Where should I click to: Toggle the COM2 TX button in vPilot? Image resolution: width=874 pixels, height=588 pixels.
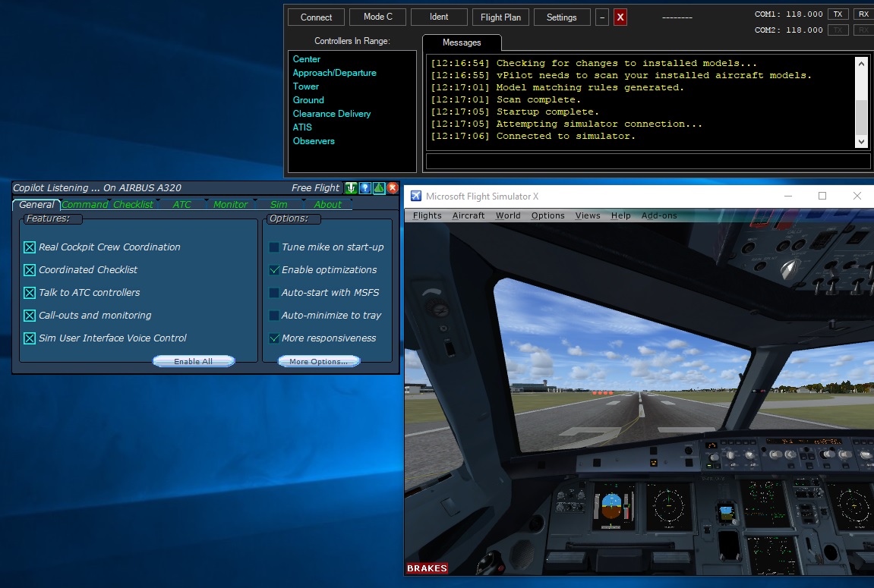(x=838, y=30)
